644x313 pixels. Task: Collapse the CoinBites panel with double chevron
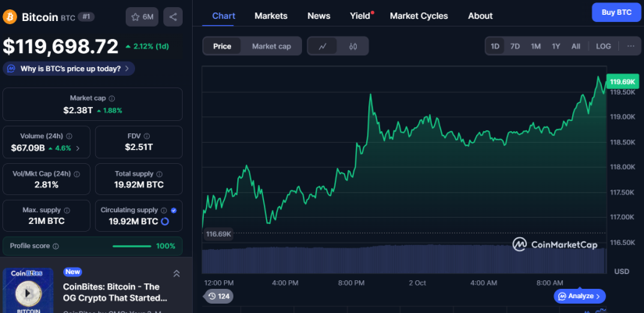coord(176,273)
